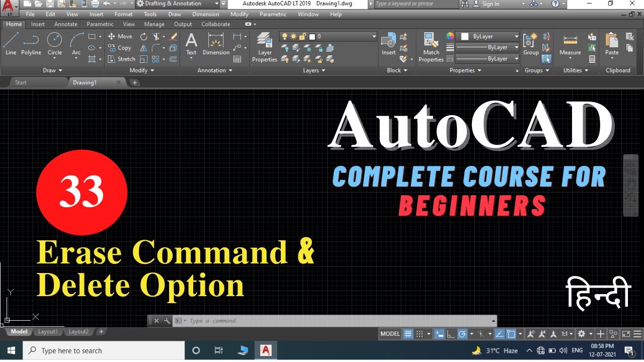Click Match Properties tool

431,47
